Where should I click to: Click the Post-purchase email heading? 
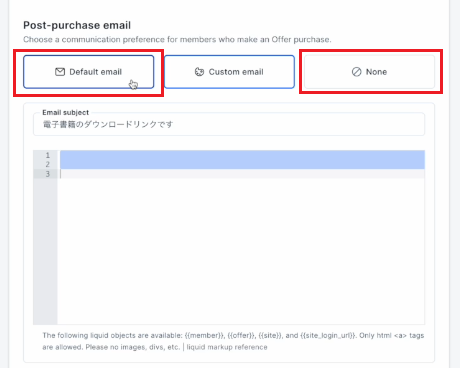point(77,25)
